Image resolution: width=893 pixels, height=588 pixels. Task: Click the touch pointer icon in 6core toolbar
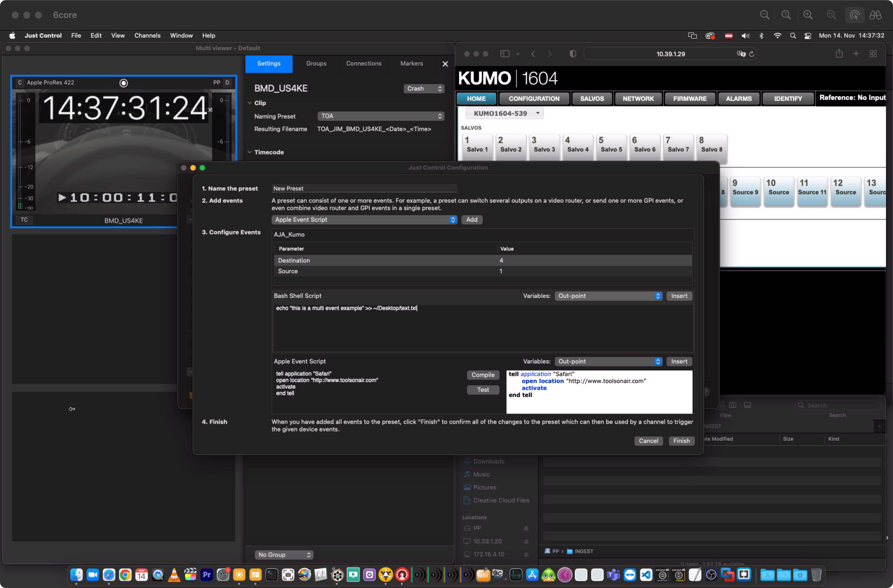point(854,15)
